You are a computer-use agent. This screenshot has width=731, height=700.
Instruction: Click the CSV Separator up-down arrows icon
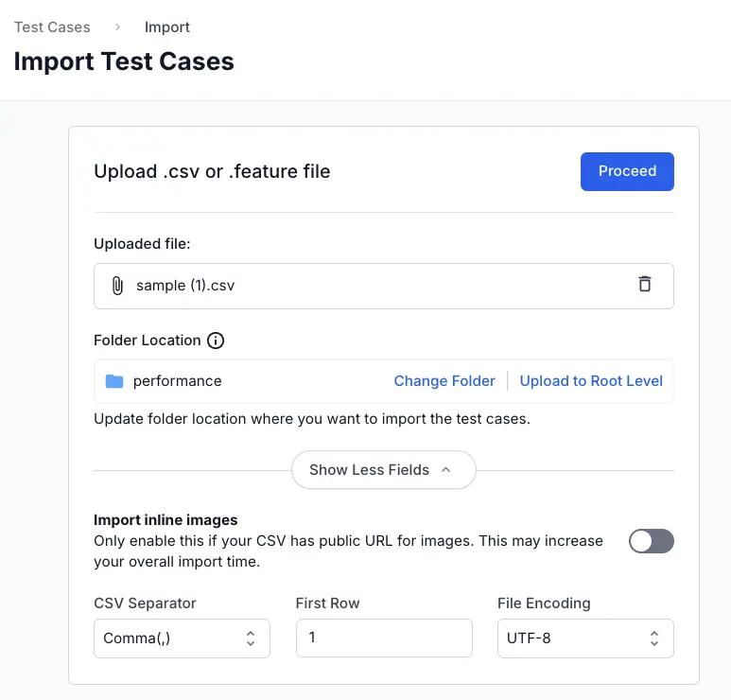[251, 639]
